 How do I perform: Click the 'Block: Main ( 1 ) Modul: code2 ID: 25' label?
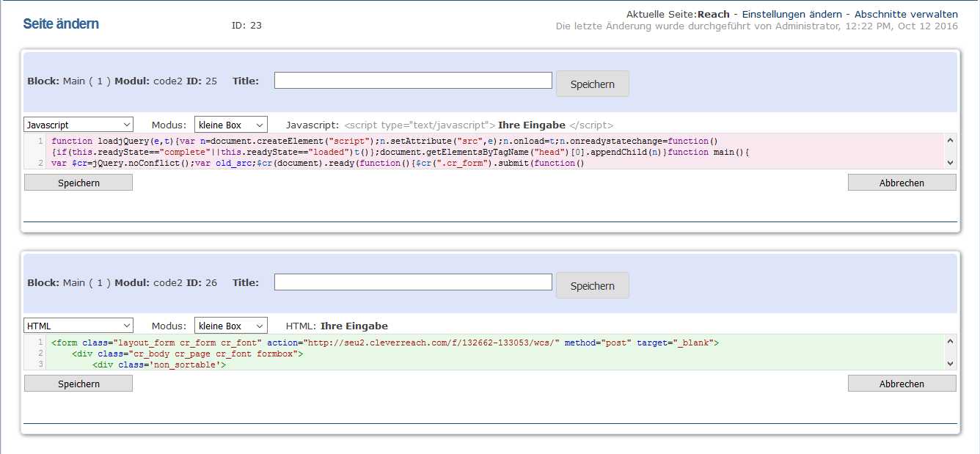122,81
